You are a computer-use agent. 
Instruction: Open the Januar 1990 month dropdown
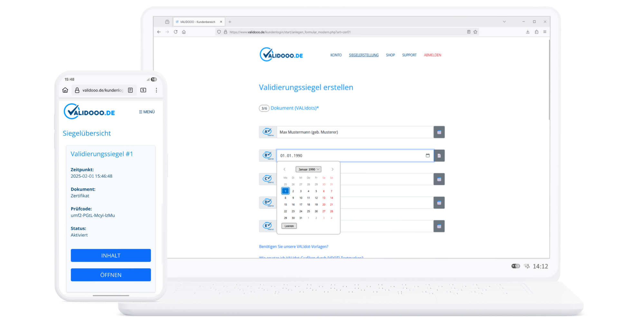[x=308, y=169]
